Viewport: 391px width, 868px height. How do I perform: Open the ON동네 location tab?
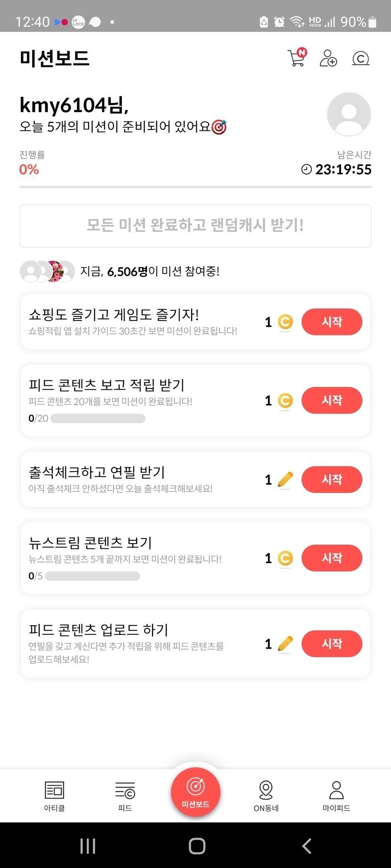pyautogui.click(x=266, y=796)
